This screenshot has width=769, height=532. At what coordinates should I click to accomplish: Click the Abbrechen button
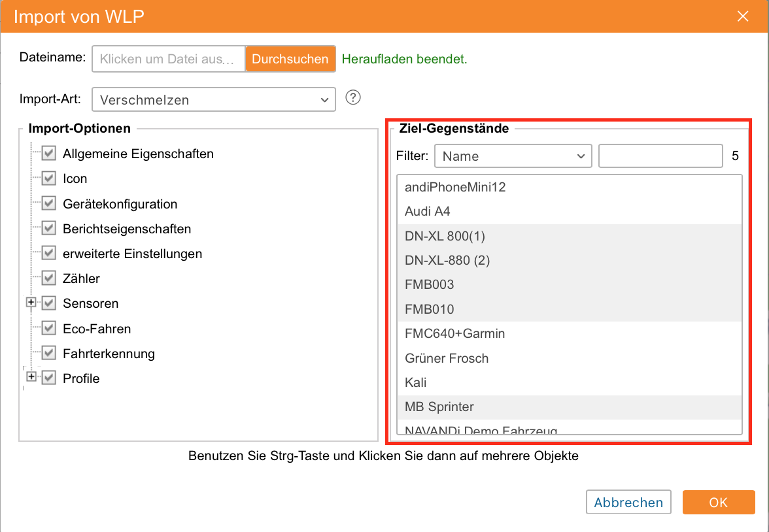tap(628, 503)
